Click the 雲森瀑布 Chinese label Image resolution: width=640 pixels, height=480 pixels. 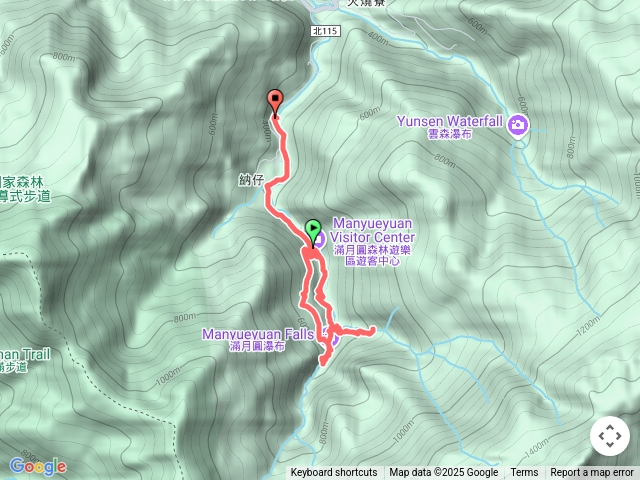[x=450, y=134]
